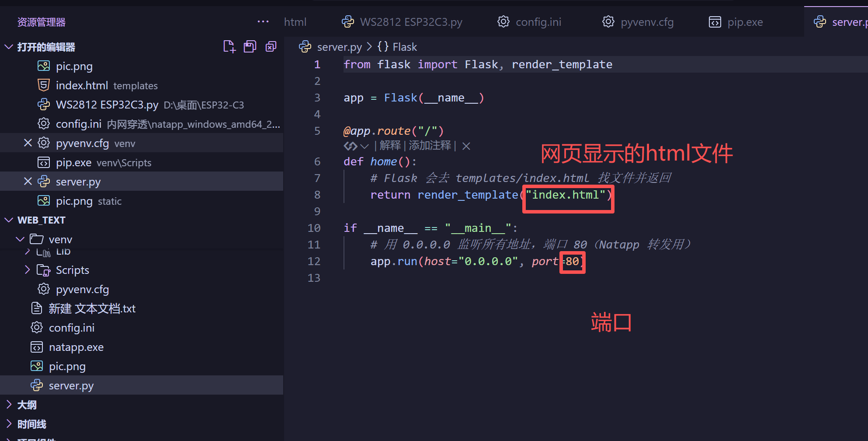
Task: Dismiss the code lens row with its X
Action: tap(466, 146)
